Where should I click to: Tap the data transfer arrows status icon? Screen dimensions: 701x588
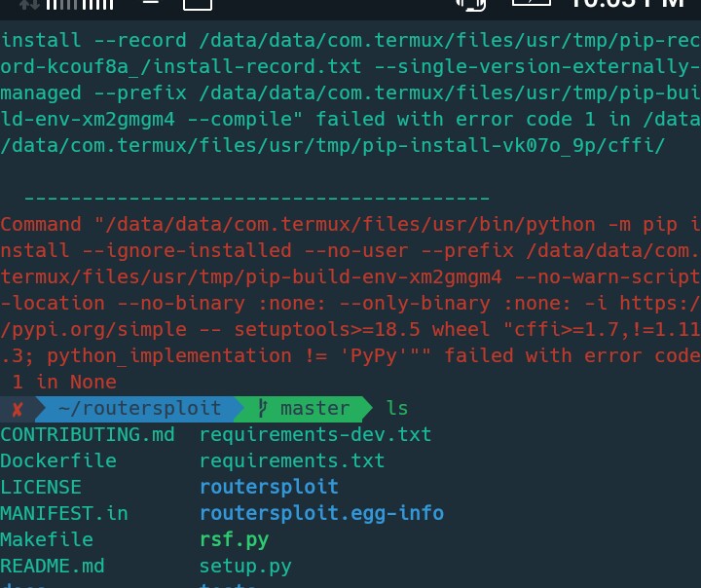coord(29,5)
